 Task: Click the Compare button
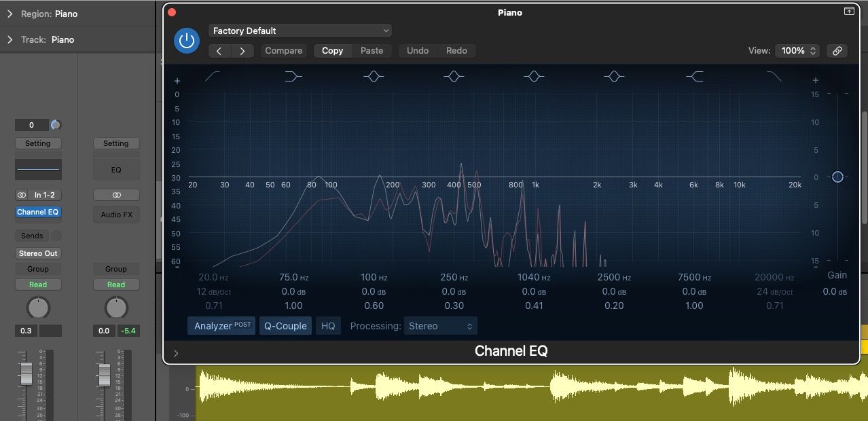pos(283,50)
